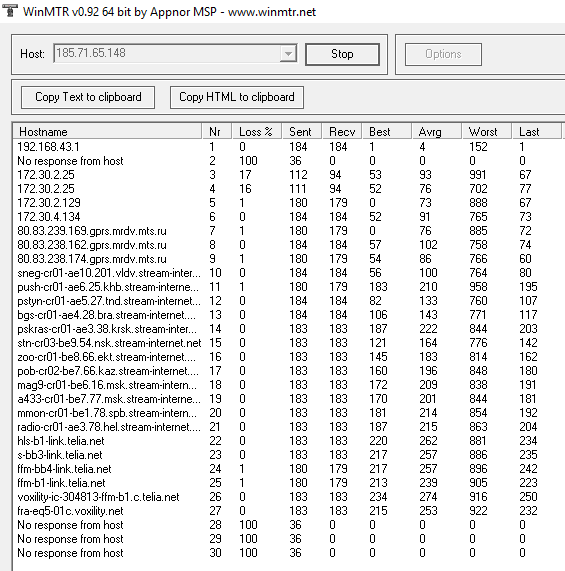The width and height of the screenshot is (565, 571).
Task: Sort by the Hostname column header
Action: [107, 131]
